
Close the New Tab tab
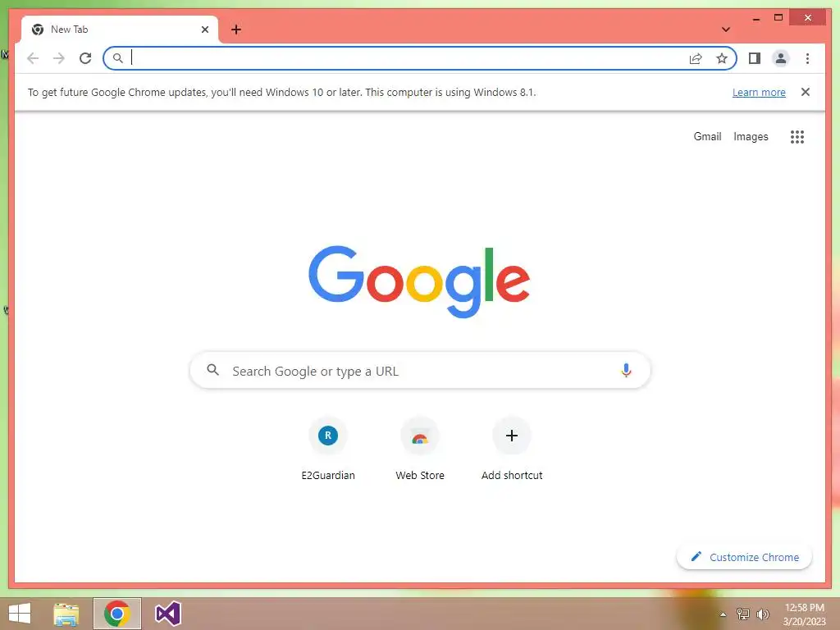(204, 30)
